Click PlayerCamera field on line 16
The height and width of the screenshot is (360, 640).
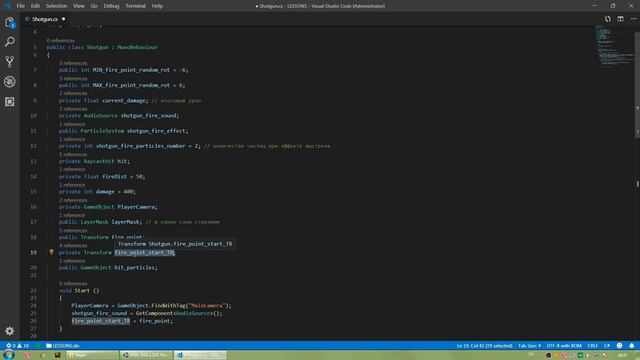136,207
